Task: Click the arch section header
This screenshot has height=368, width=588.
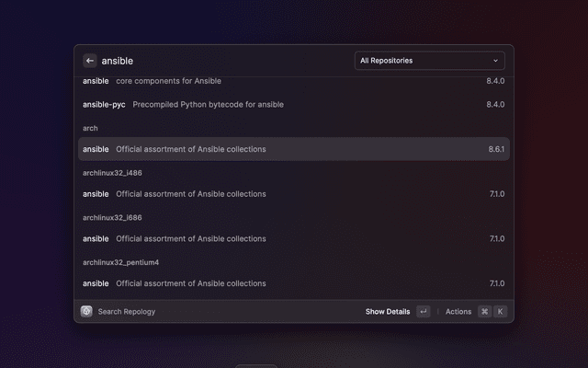Action: [x=90, y=128]
